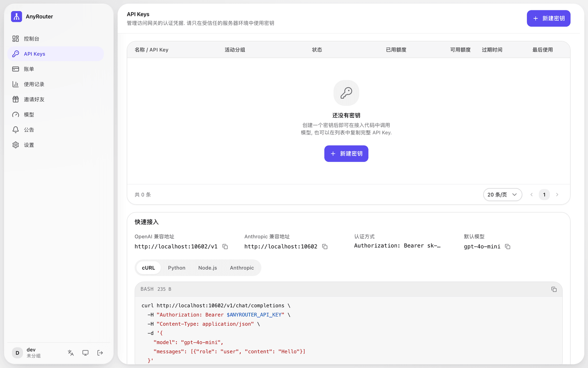
Task: Click the 状态 column header
Action: point(317,50)
